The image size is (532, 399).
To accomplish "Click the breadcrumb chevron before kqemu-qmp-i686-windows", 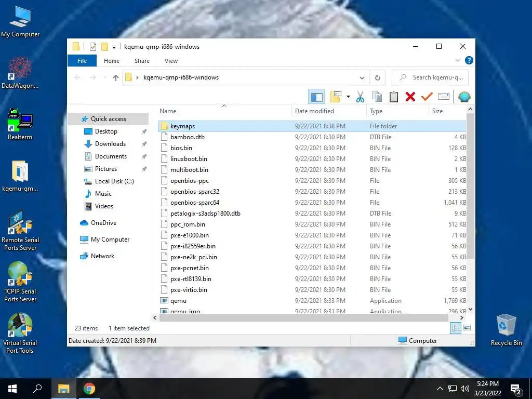I will point(137,78).
